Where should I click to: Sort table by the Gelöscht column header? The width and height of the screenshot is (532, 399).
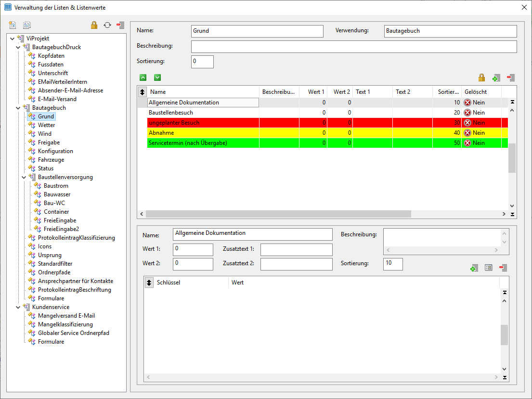[x=481, y=92]
